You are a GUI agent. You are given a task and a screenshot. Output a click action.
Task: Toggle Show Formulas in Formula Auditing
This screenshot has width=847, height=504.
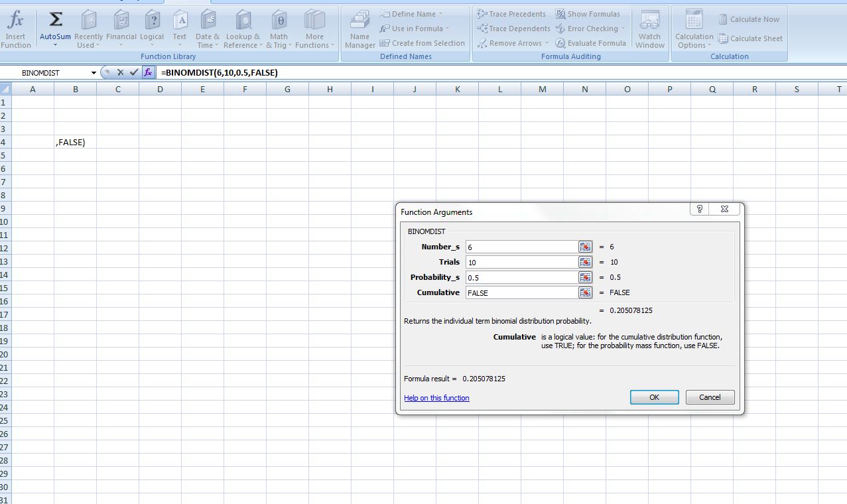[588, 14]
